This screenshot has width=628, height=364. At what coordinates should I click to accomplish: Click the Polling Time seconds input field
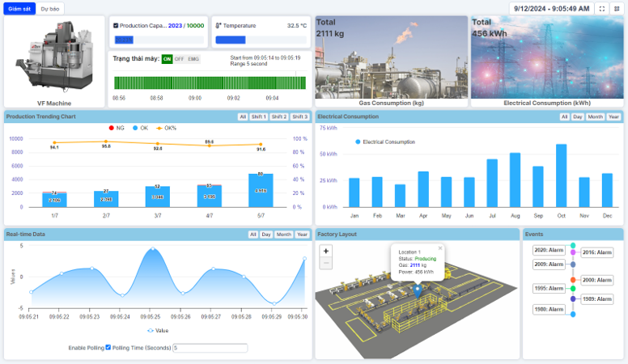[210, 348]
